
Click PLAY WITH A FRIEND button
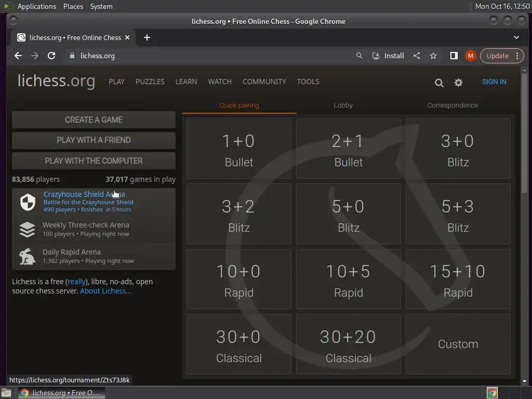pyautogui.click(x=94, y=140)
